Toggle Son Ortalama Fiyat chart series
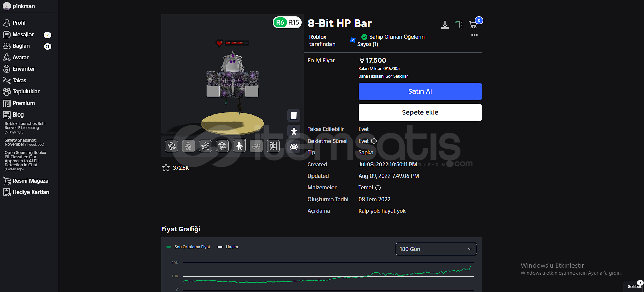This screenshot has width=644, height=292. click(188, 247)
